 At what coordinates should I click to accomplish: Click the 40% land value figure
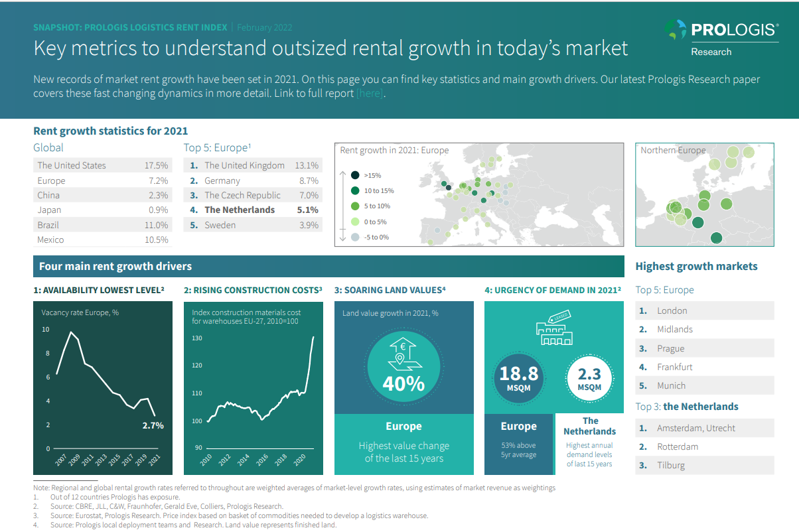point(403,383)
